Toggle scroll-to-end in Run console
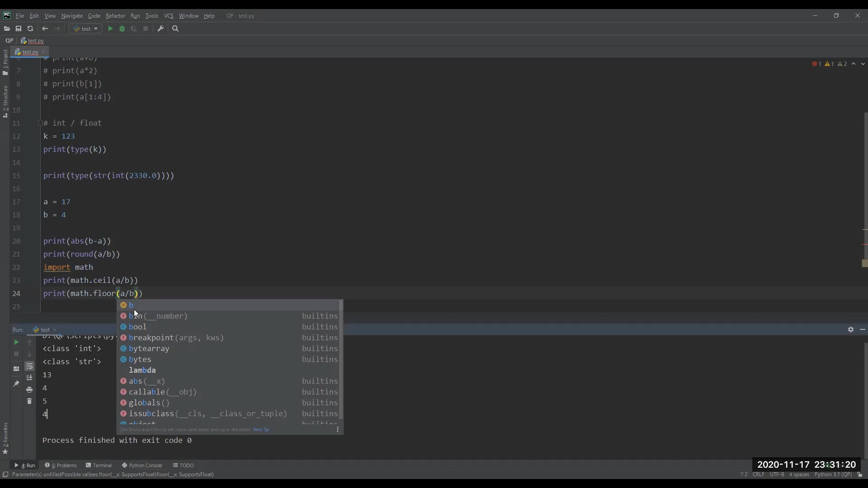This screenshot has height=488, width=868. click(x=29, y=378)
